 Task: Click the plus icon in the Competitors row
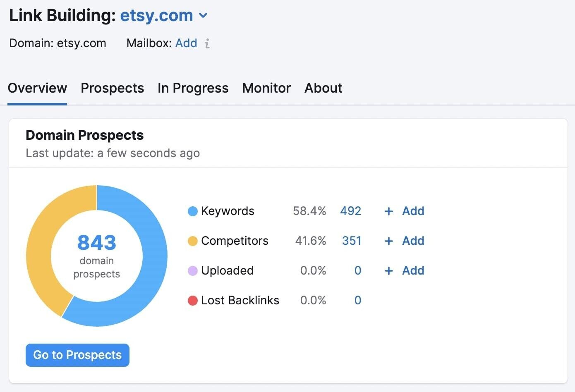click(388, 241)
